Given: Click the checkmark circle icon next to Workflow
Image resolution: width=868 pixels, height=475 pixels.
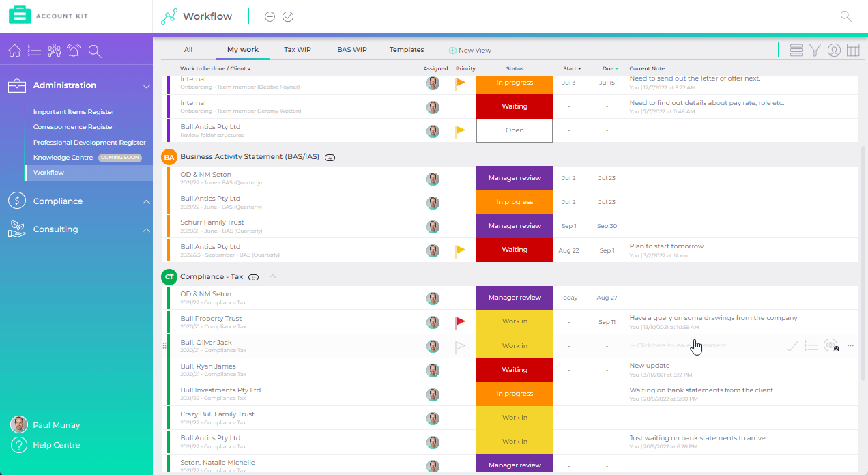Looking at the screenshot, I should pos(288,16).
